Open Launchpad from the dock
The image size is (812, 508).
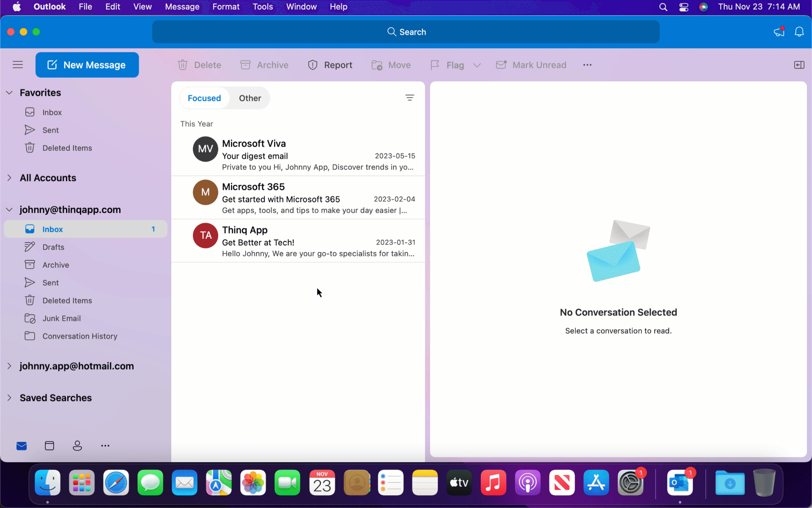point(82,483)
